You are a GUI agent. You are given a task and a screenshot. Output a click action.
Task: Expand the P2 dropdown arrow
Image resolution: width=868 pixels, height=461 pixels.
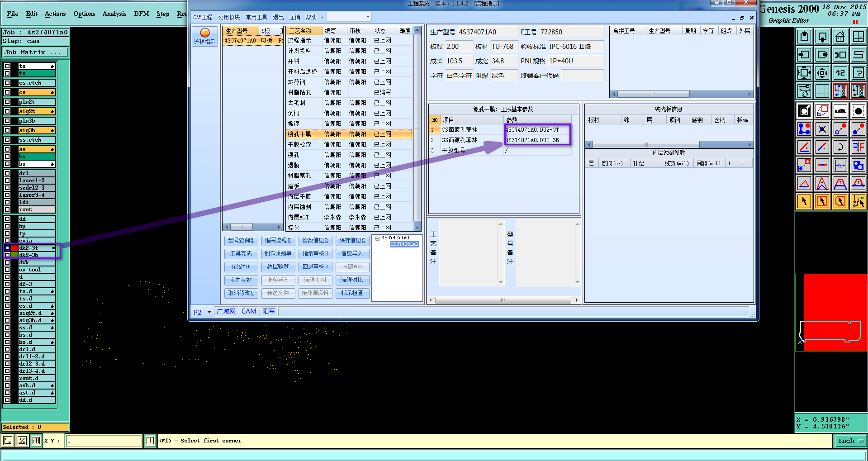pyautogui.click(x=209, y=312)
